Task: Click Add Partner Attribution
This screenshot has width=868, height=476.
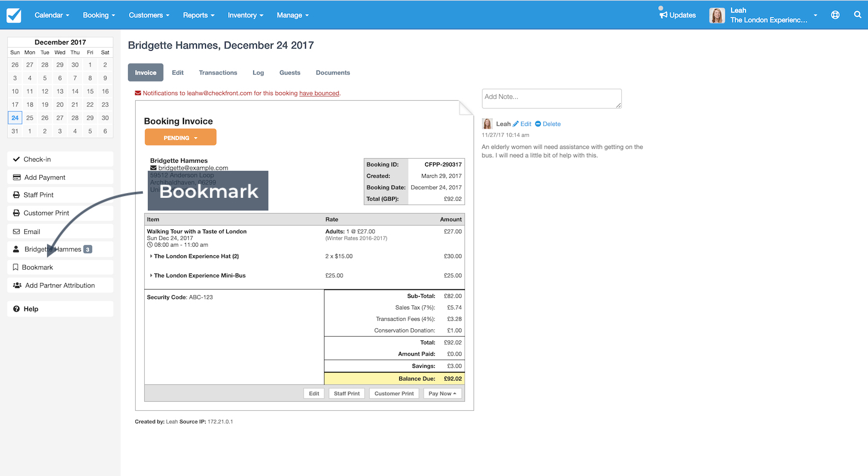Action: pyautogui.click(x=60, y=285)
